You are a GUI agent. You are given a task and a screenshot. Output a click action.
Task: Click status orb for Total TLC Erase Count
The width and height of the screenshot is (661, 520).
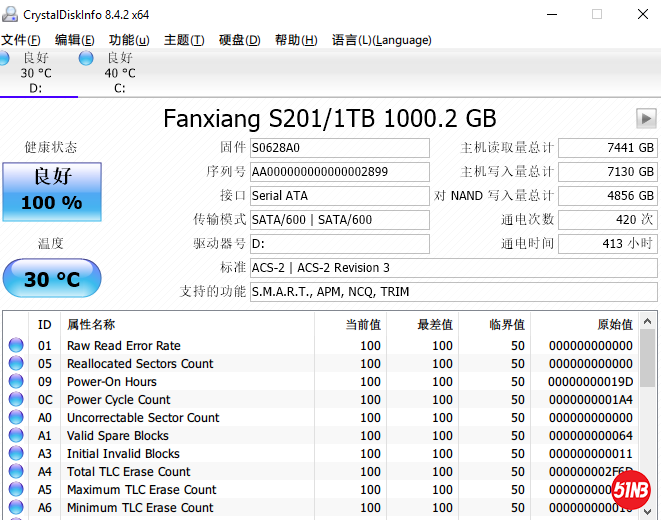[16, 472]
